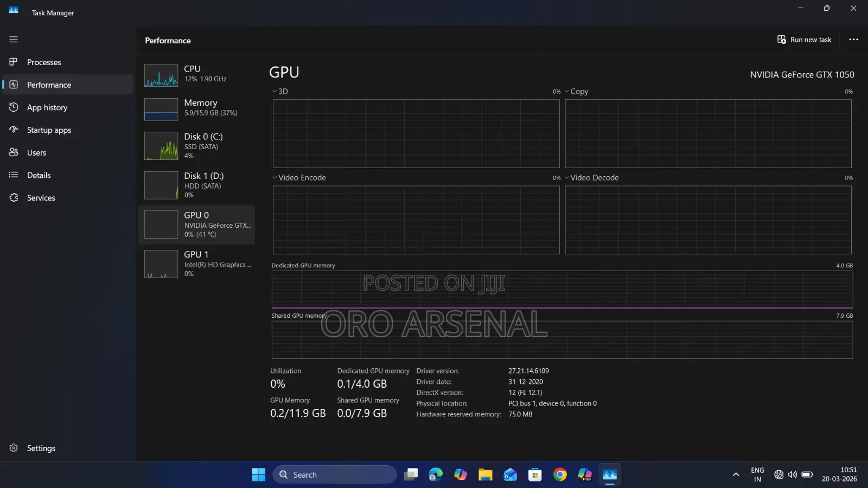Click the PCI bus 1 location text
The height and width of the screenshot is (488, 868).
(x=552, y=403)
